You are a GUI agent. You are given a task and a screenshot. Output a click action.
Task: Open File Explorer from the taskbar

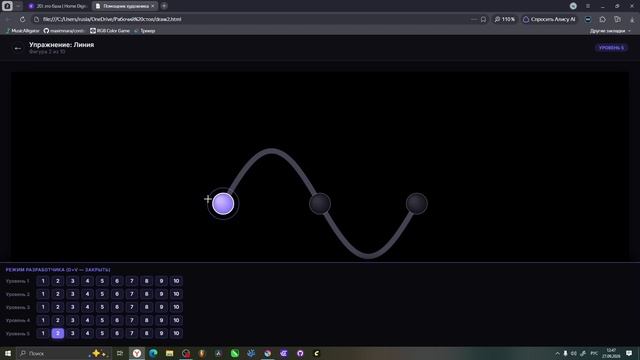tap(169, 353)
